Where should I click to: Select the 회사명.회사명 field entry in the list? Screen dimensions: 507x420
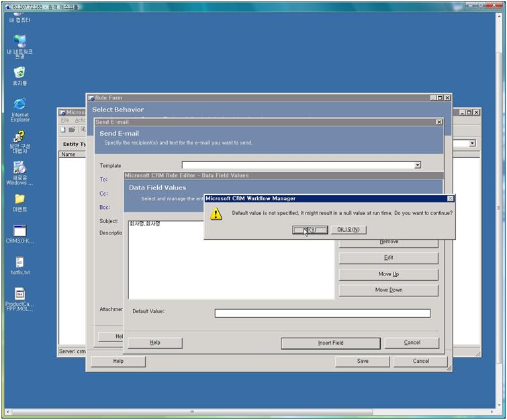click(x=145, y=224)
